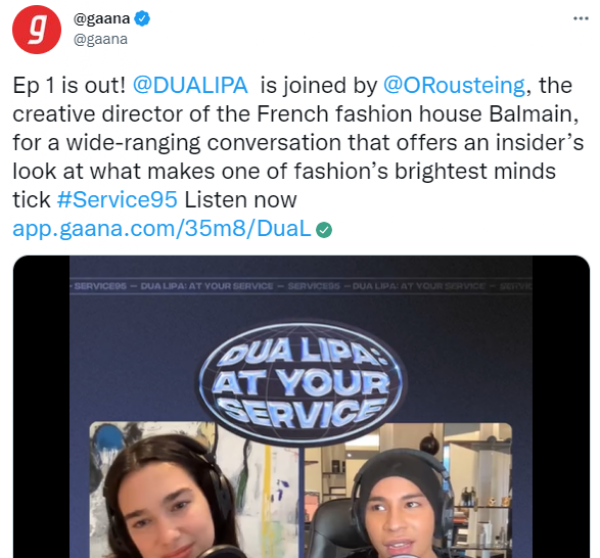Click the green verified link checkmark icon
Image resolution: width=600 pixels, height=558 pixels.
tap(324, 230)
